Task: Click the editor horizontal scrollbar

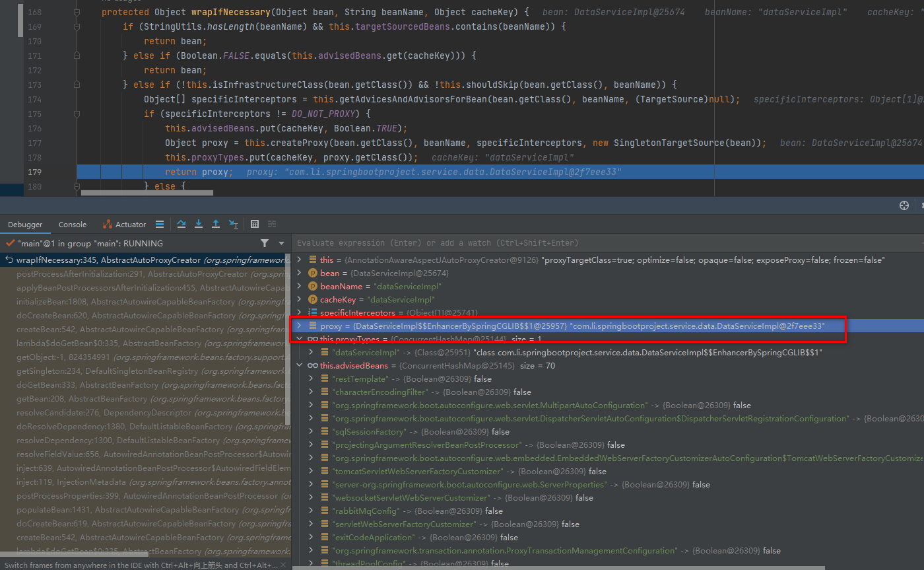Action: tap(147, 194)
